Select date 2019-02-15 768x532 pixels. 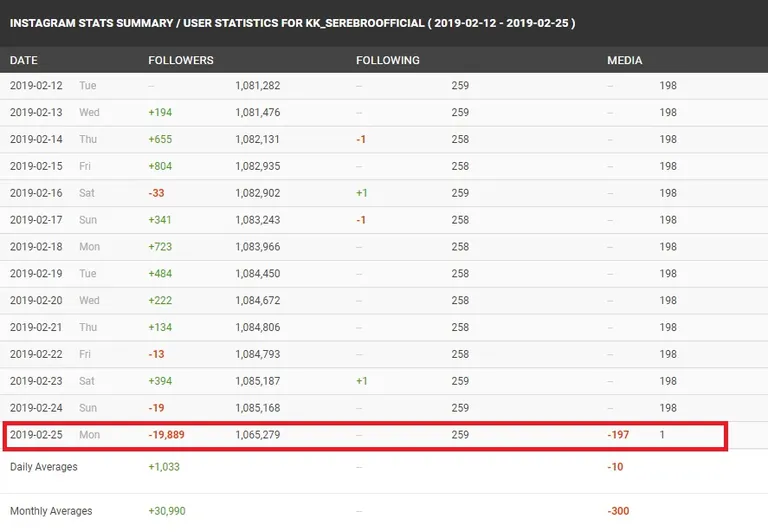click(x=36, y=167)
